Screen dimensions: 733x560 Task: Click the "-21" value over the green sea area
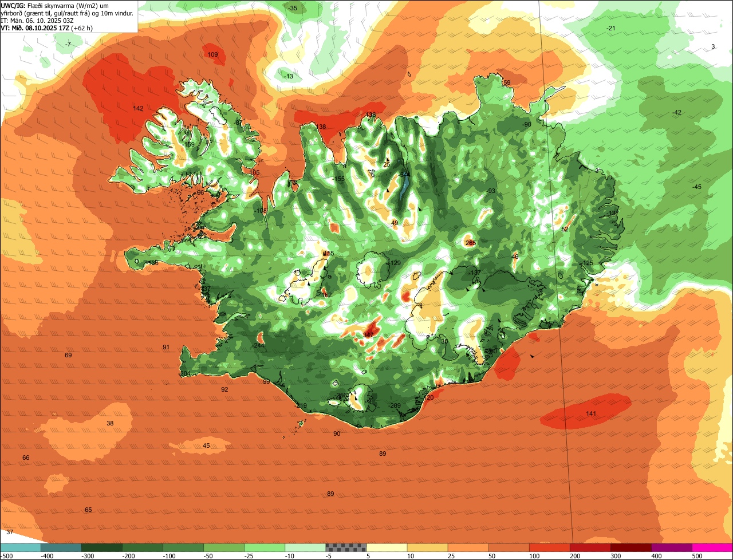[x=610, y=28]
